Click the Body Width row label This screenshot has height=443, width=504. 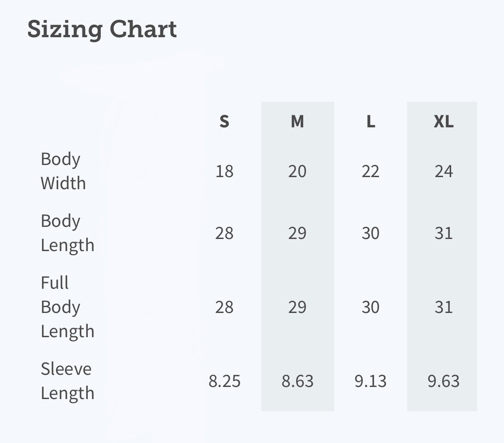tap(63, 171)
